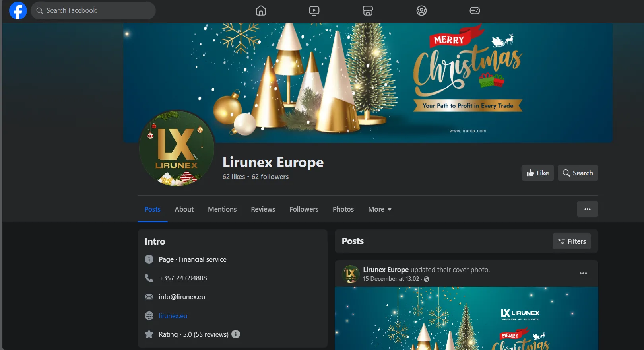Click the Financial service category text

(203, 259)
